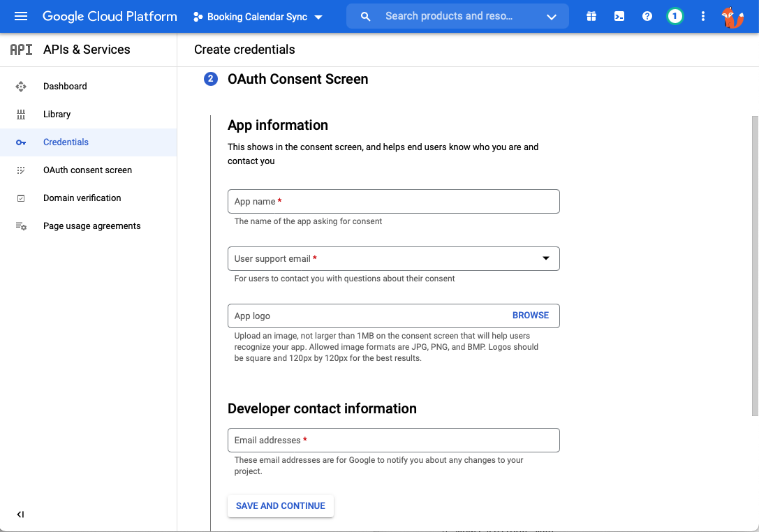The height and width of the screenshot is (532, 759).
Task: Open the products grid menu in top bar
Action: click(x=591, y=15)
